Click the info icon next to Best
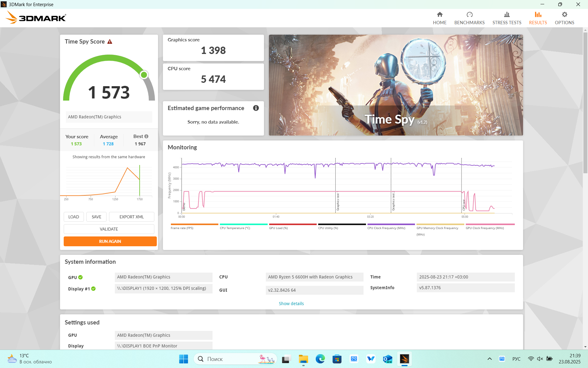This screenshot has width=588, height=368. (x=146, y=136)
